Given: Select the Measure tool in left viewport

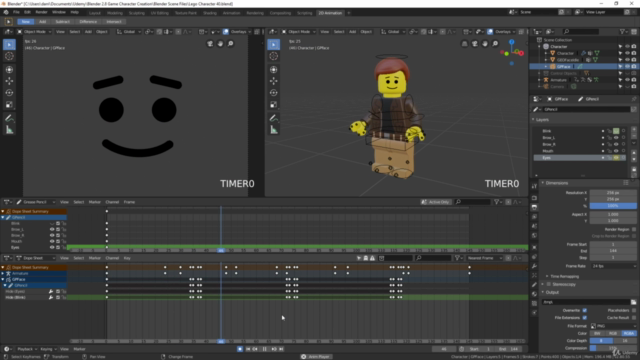Looking at the screenshot, I should point(9,130).
